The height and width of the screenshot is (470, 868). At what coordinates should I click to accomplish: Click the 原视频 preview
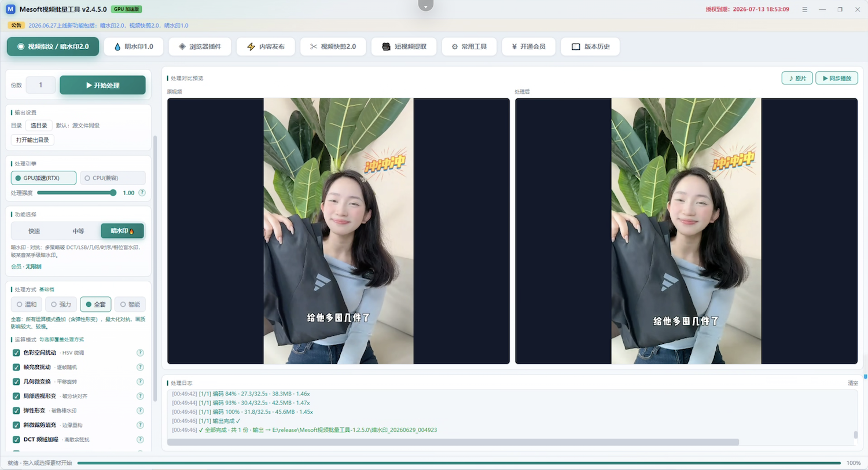339,231
